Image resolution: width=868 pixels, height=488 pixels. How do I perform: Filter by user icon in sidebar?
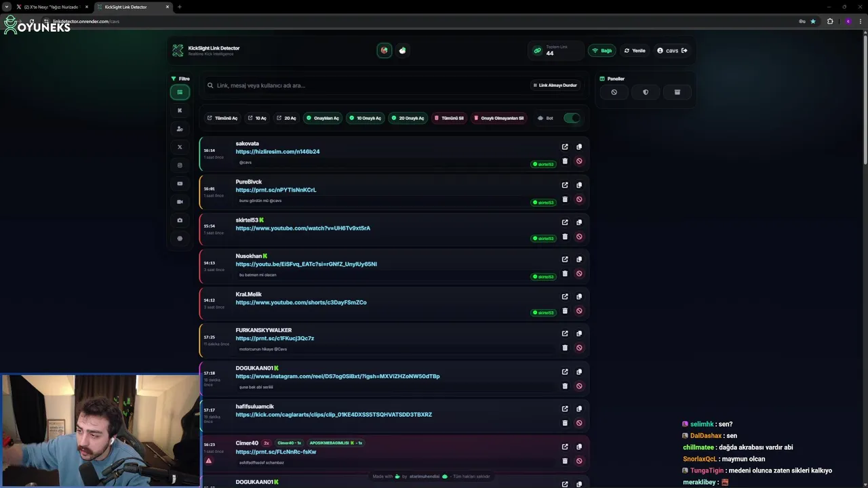tap(180, 129)
